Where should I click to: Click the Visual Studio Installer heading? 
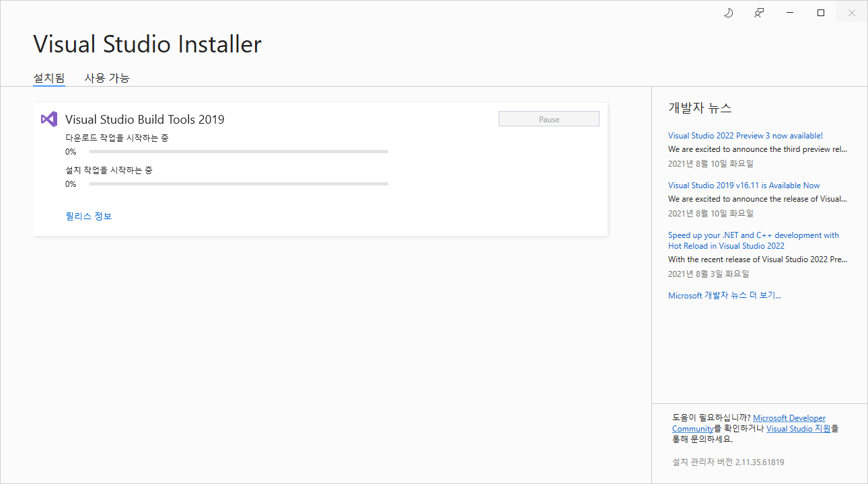[147, 44]
